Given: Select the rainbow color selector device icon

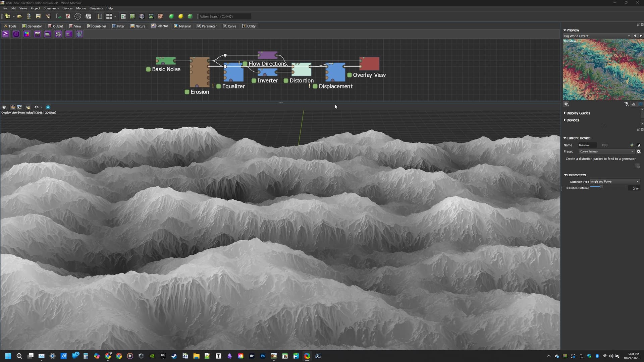Looking at the screenshot, I should tap(26, 34).
